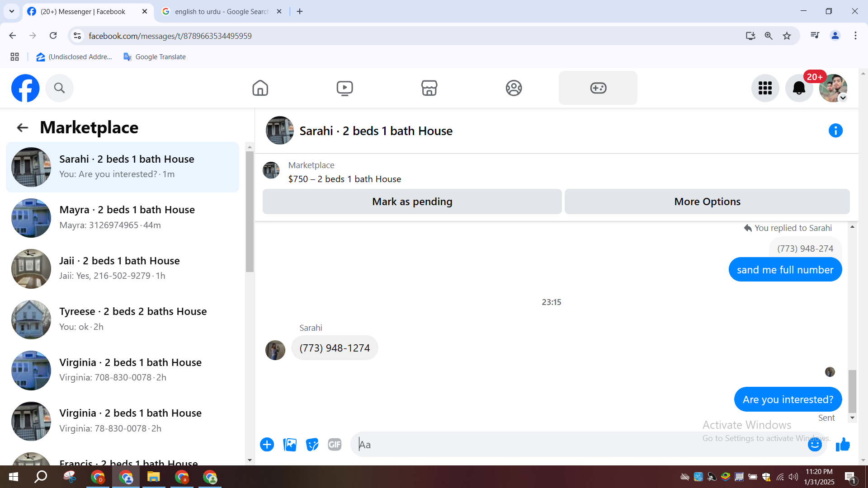Viewport: 868px width, 488px height.
Task: Open the Tyreese 2 beds 2 baths conversation
Action: point(123,319)
